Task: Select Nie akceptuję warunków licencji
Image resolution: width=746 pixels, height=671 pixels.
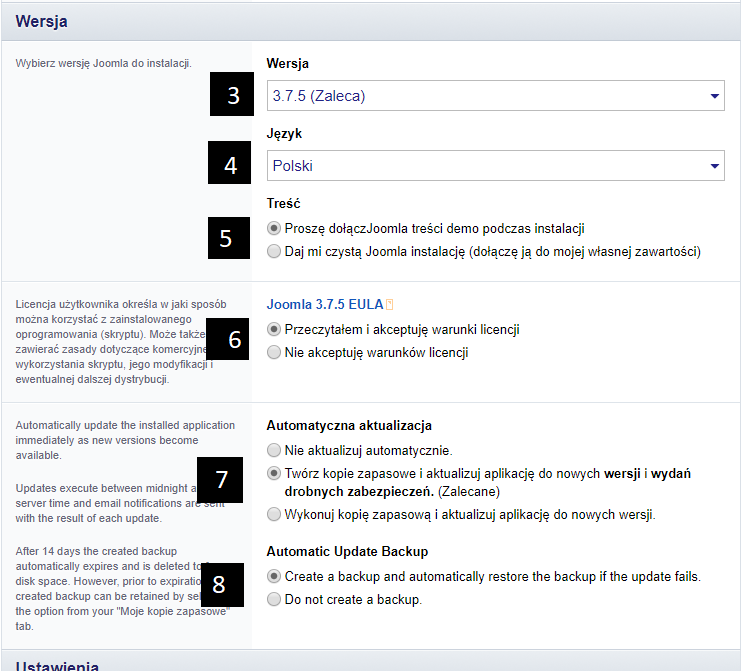Action: [x=274, y=353]
